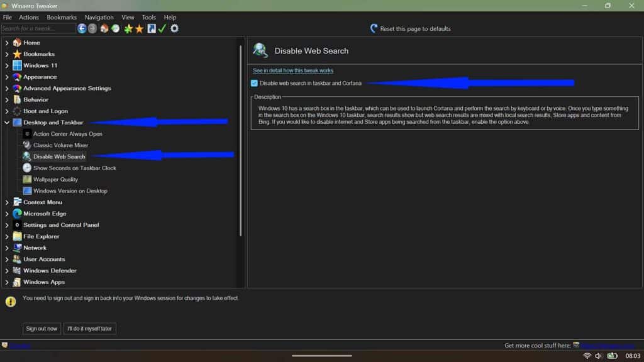Open the Tools menu
Viewport: 644px width, 362px height.
pos(148,17)
